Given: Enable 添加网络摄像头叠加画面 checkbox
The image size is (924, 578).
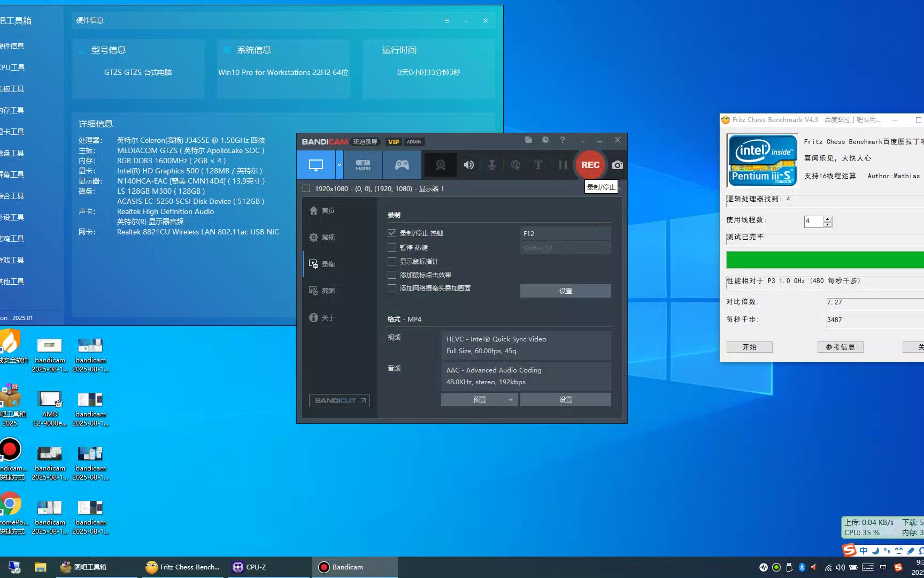Looking at the screenshot, I should 392,288.
